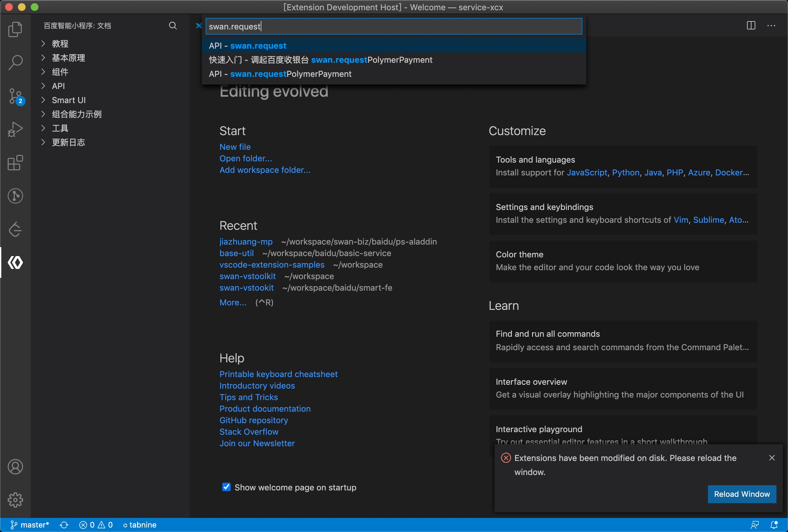Screen dimensions: 788x532
Task: Expand the Smart UI tree node
Action: (x=110, y=100)
